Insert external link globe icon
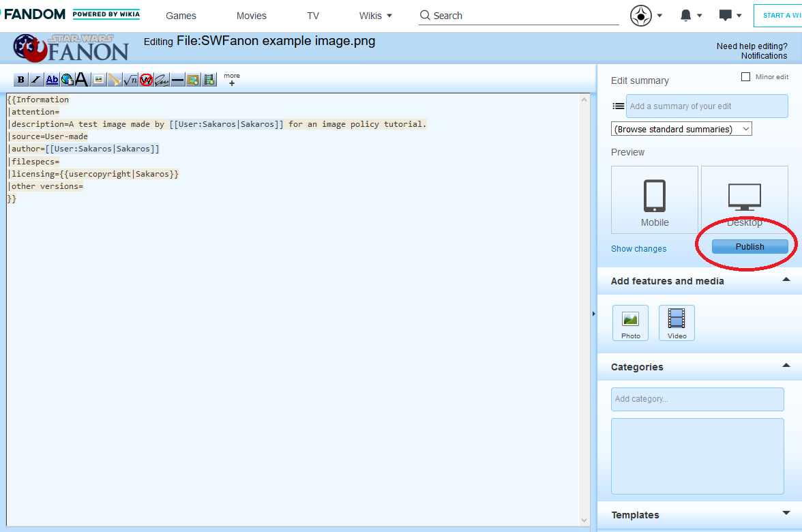The width and height of the screenshot is (802, 532). (x=67, y=79)
